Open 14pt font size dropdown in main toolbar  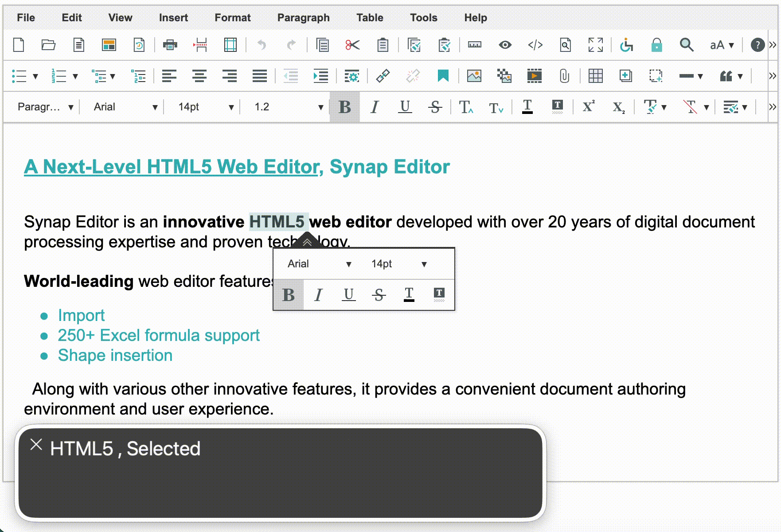pyautogui.click(x=206, y=107)
